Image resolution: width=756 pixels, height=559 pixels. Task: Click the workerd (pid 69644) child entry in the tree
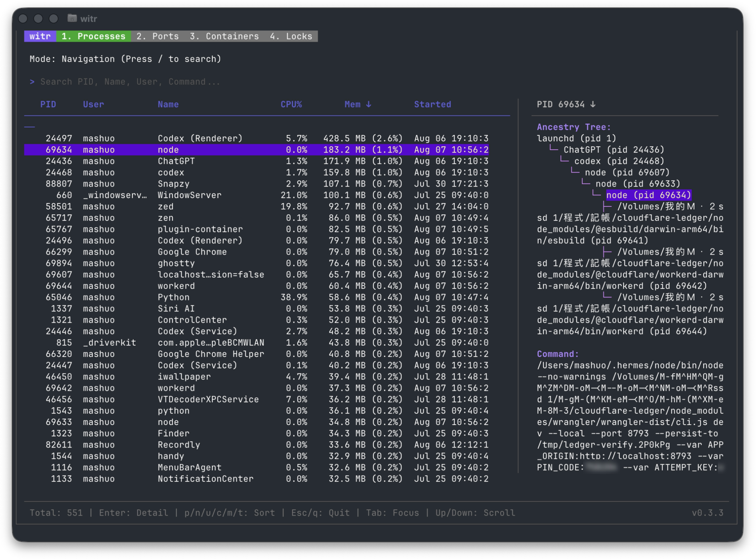[x=630, y=315]
